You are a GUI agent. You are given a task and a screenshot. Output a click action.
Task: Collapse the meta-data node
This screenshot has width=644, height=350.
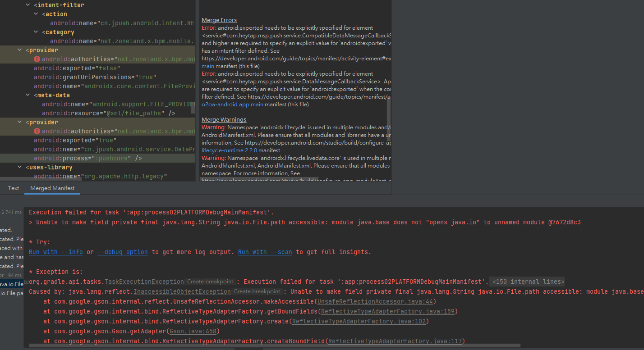28,95
